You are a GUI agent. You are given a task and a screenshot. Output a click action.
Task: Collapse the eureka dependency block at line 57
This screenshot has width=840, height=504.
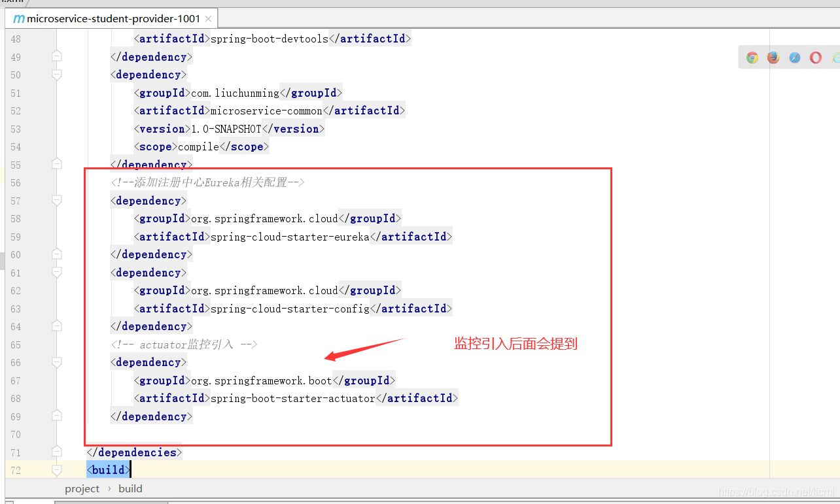click(57, 200)
